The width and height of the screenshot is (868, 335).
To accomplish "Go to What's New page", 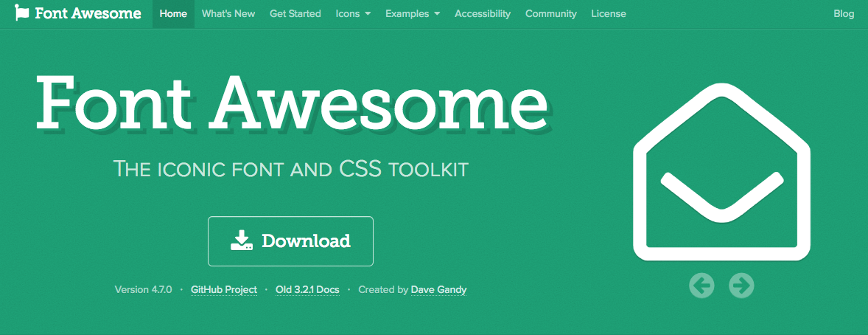I will (x=228, y=14).
